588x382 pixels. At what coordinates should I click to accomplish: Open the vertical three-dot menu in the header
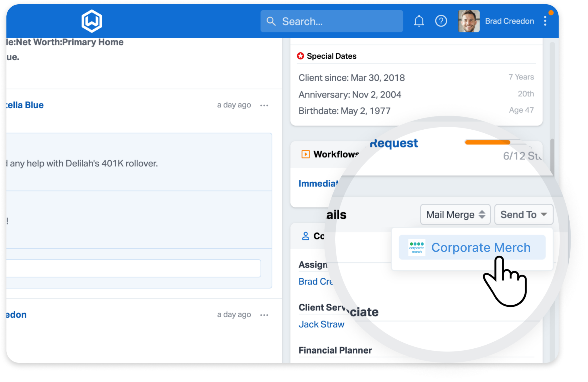pyautogui.click(x=545, y=21)
